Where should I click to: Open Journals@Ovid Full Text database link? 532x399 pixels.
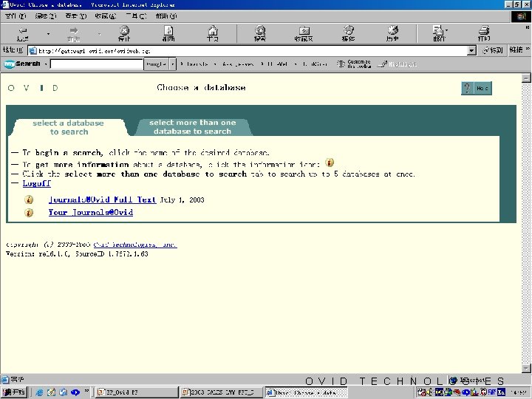tap(102, 199)
